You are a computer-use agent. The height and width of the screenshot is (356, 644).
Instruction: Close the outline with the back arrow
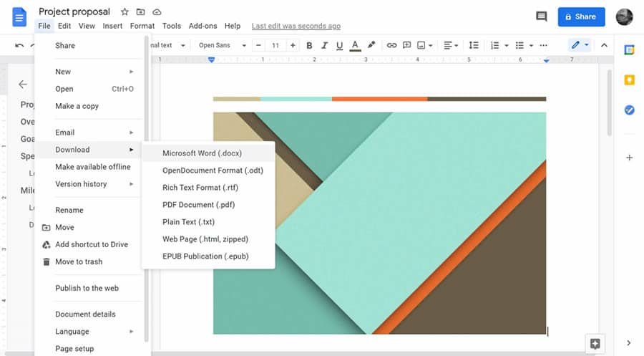tap(23, 85)
